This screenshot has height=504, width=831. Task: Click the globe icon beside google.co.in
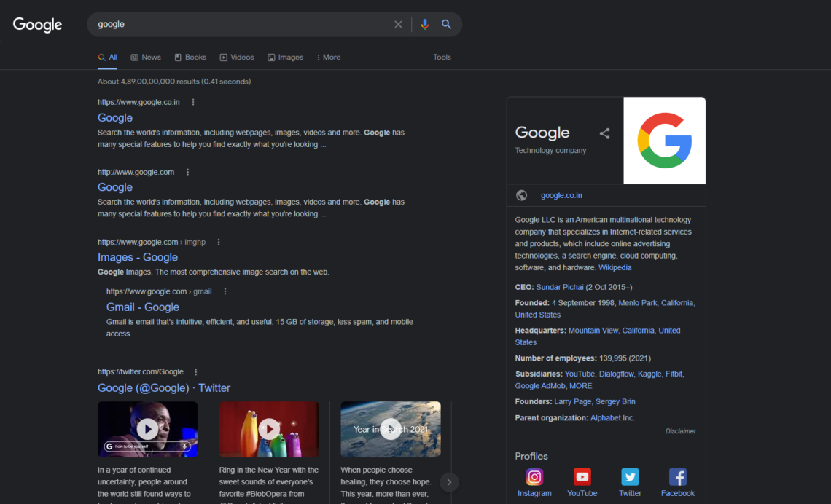point(521,195)
